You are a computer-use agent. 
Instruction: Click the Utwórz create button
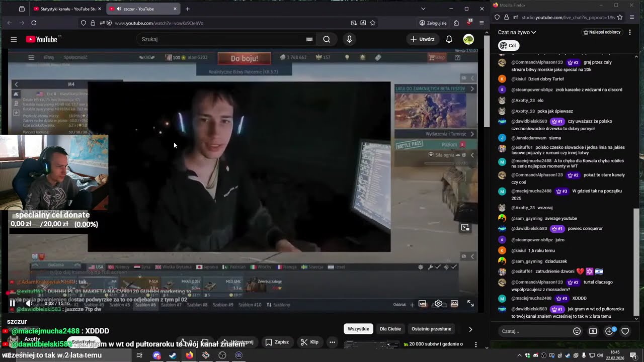coord(422,39)
